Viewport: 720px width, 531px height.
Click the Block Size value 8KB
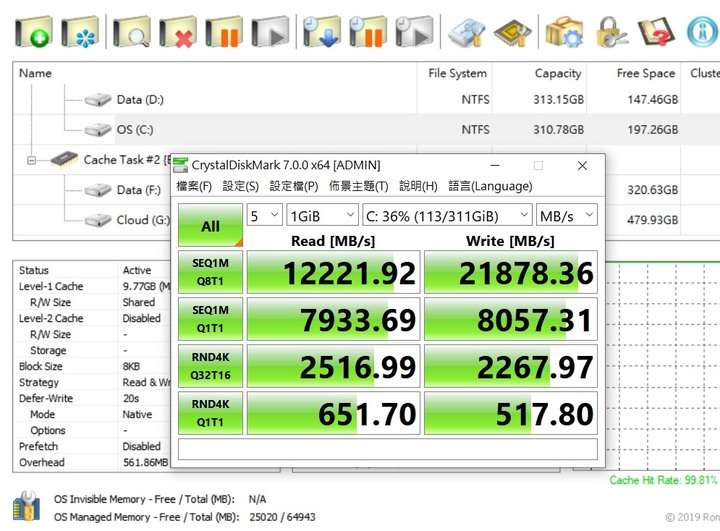point(131,366)
